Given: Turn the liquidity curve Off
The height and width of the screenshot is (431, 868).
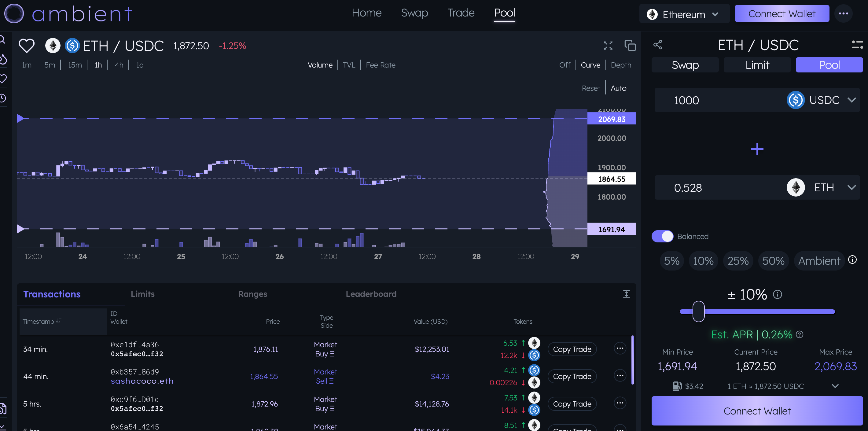Looking at the screenshot, I should (x=565, y=65).
